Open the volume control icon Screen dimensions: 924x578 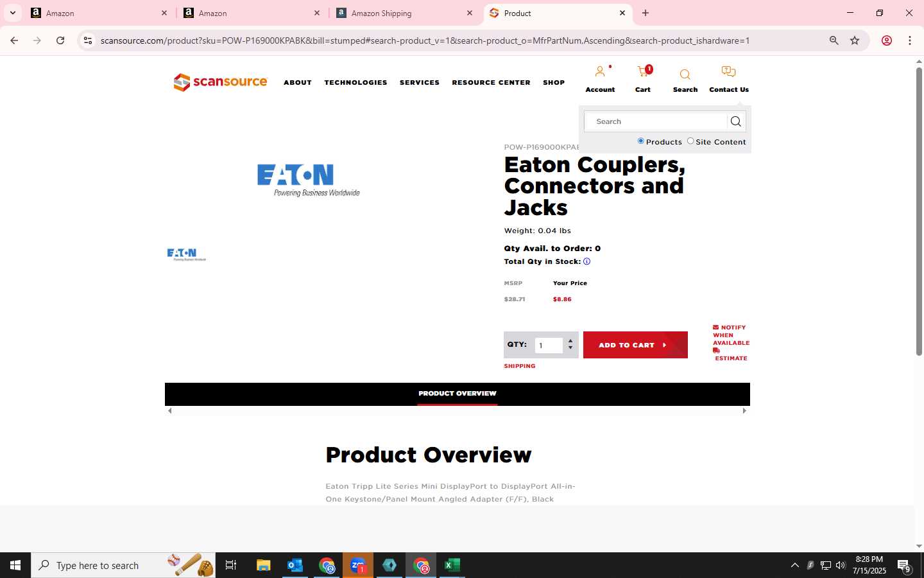[x=841, y=565]
